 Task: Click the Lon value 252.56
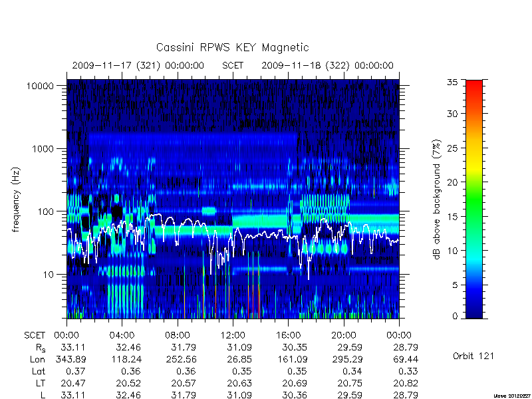(181, 359)
